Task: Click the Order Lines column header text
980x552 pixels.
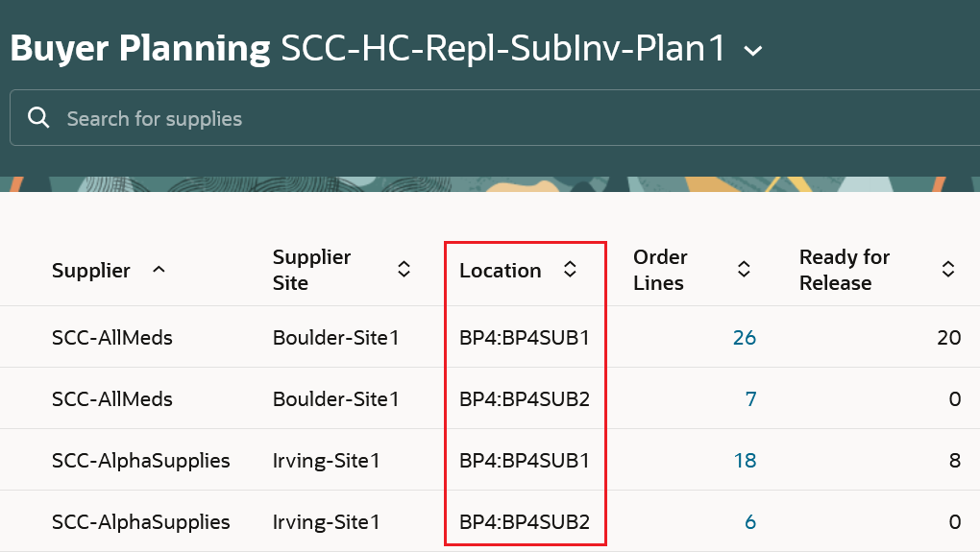Action: coord(660,270)
